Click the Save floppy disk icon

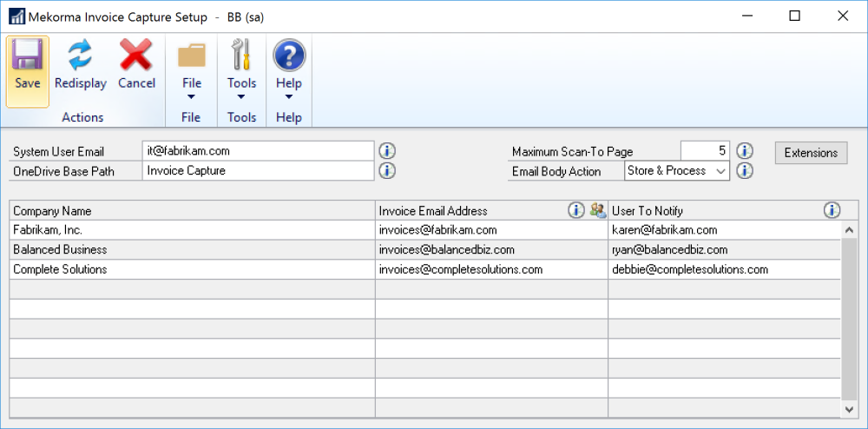pos(27,55)
